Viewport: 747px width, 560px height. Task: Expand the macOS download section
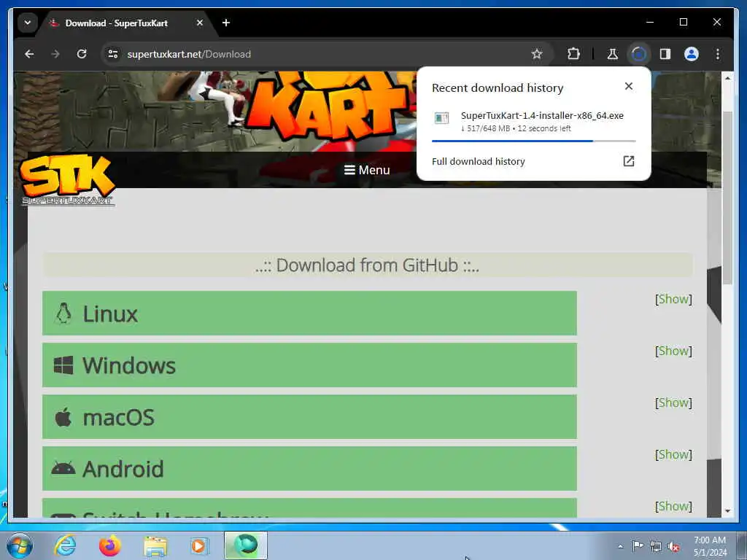click(x=309, y=417)
